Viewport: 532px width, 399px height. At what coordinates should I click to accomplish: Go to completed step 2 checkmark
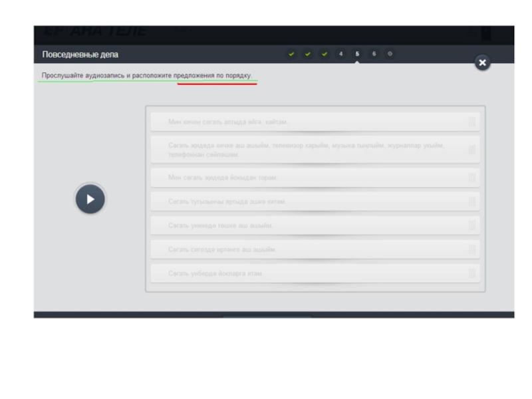pyautogui.click(x=308, y=54)
